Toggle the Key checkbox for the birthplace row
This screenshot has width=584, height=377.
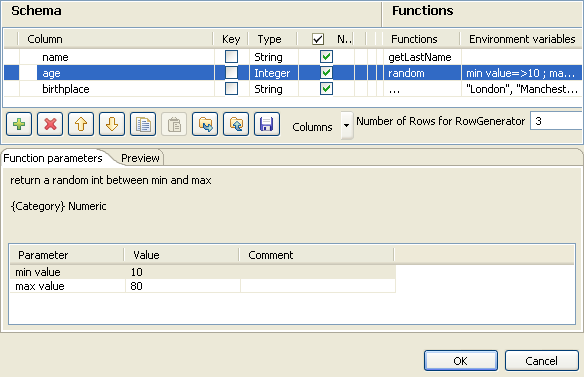(231, 89)
